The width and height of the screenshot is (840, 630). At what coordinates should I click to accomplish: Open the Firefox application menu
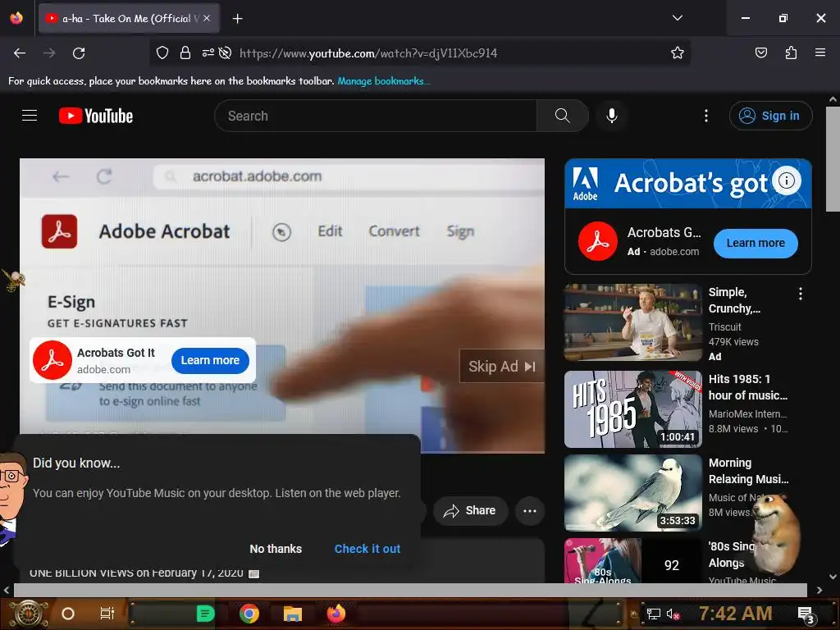820,53
